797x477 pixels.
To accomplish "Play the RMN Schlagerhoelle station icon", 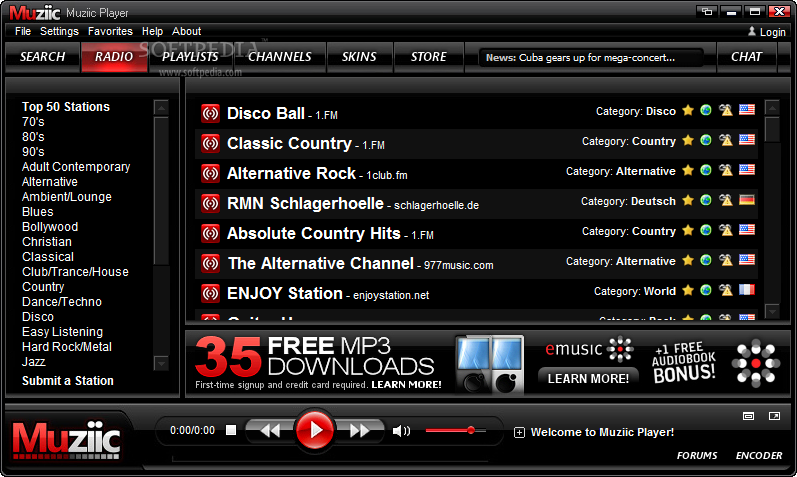I will tap(210, 203).
